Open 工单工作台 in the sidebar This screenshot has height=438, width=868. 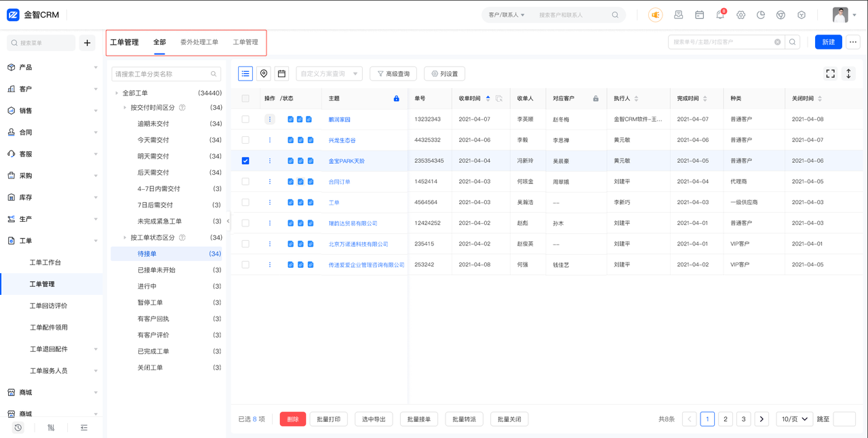(45, 262)
